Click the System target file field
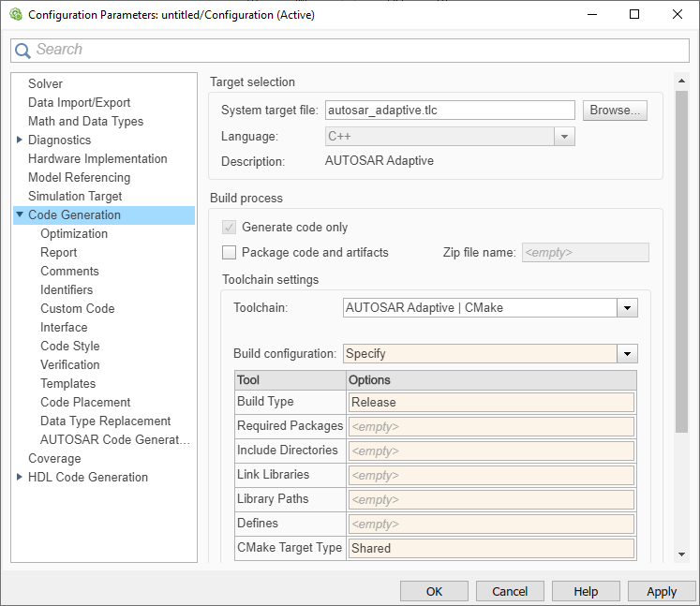700x606 pixels. tap(449, 111)
